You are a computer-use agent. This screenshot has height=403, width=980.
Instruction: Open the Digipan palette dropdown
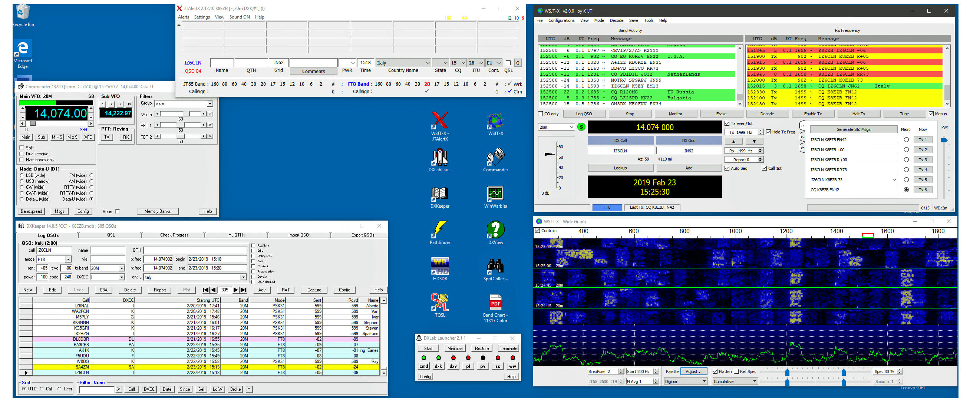click(x=686, y=381)
